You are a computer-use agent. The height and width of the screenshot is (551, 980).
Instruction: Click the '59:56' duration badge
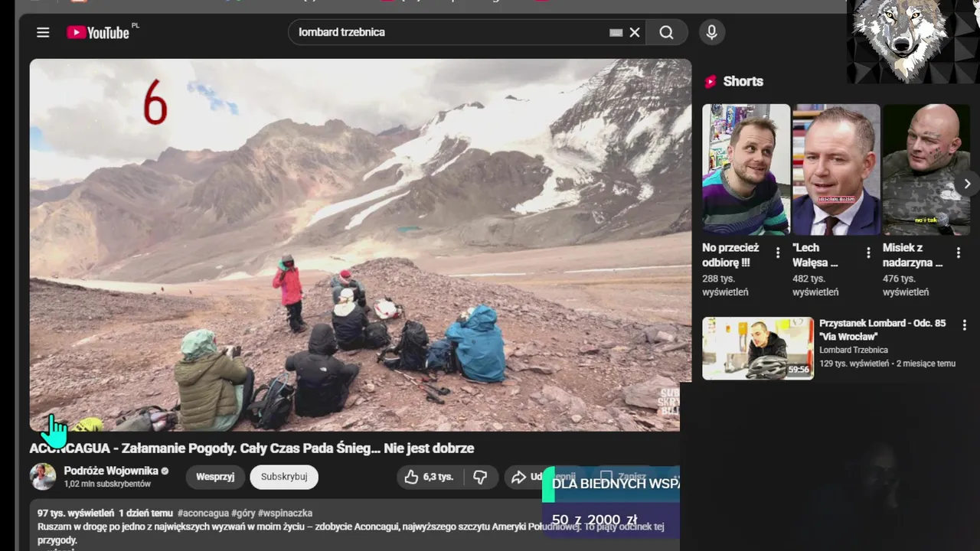pos(799,369)
